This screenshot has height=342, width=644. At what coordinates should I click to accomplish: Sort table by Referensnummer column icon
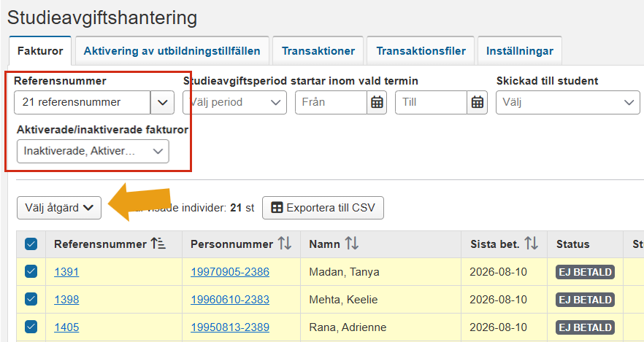158,244
